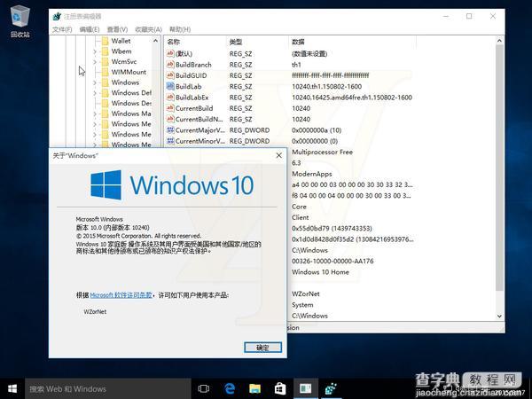Click values pane scroll up arrow
532x399 pixels.
coord(499,41)
